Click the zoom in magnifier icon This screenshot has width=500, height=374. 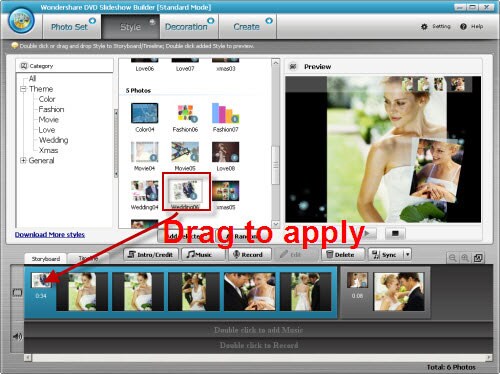465,258
